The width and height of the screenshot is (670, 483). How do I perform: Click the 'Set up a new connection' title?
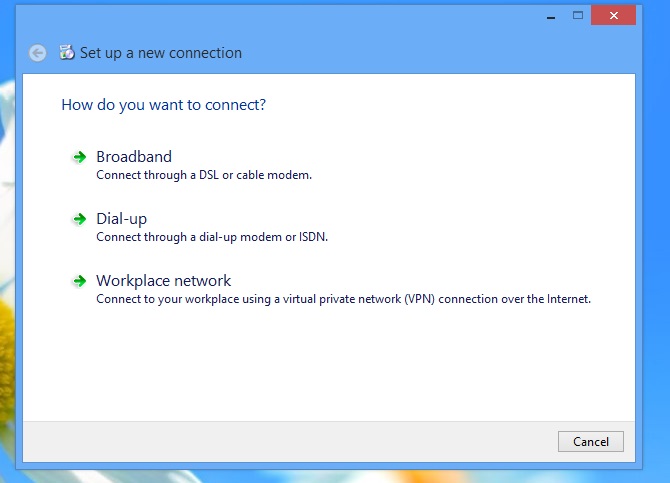pyautogui.click(x=161, y=53)
